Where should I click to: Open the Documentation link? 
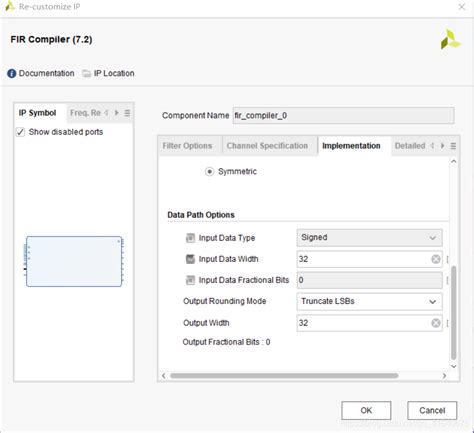(x=46, y=73)
